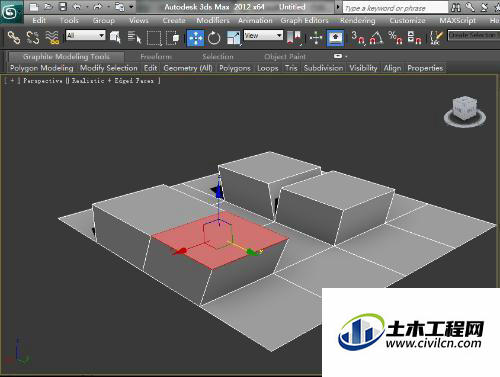Open Select by Name list icon

(134, 38)
